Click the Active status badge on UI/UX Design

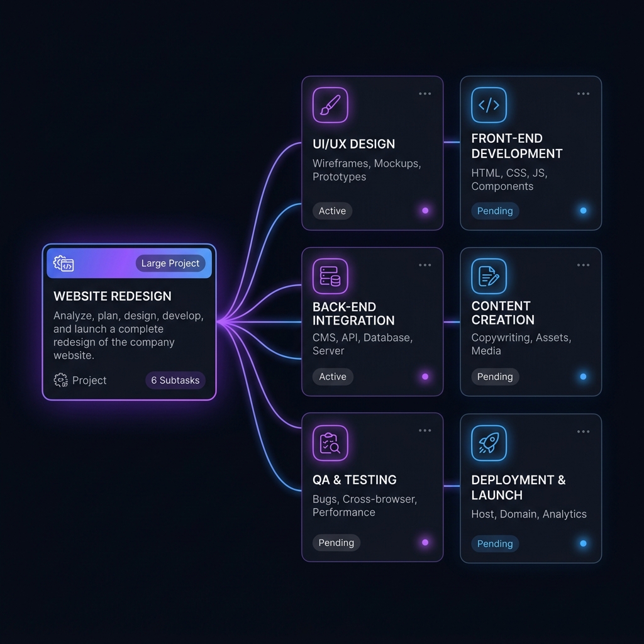(x=332, y=211)
